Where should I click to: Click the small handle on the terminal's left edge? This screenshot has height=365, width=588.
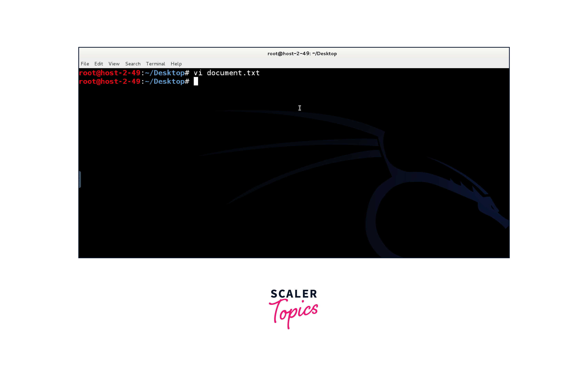click(x=80, y=179)
